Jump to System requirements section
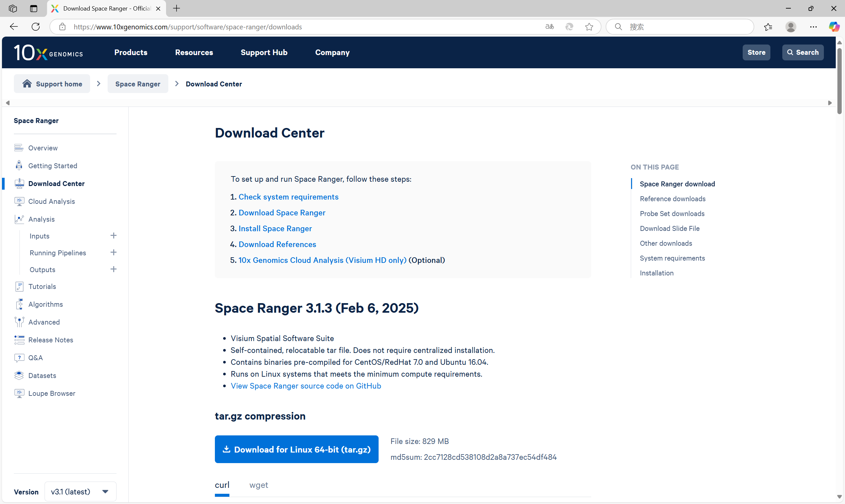The height and width of the screenshot is (504, 845). [672, 258]
